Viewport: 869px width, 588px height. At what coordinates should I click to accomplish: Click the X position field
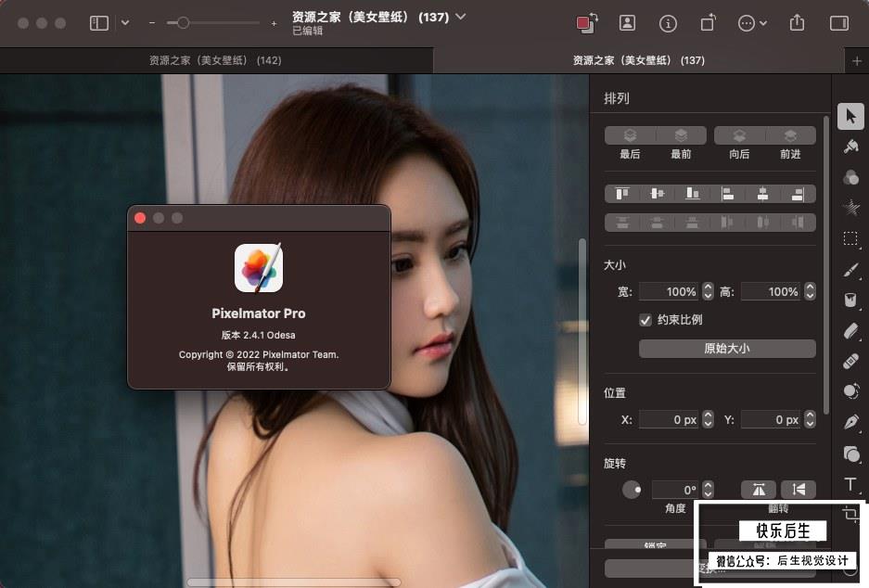(x=670, y=419)
